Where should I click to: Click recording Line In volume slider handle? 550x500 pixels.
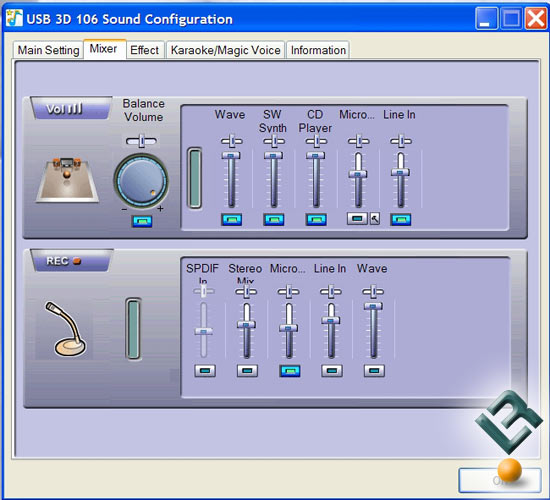331,320
